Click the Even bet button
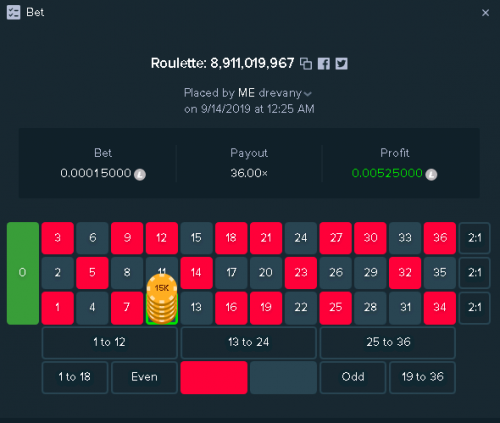This screenshot has height=423, width=500. click(144, 377)
